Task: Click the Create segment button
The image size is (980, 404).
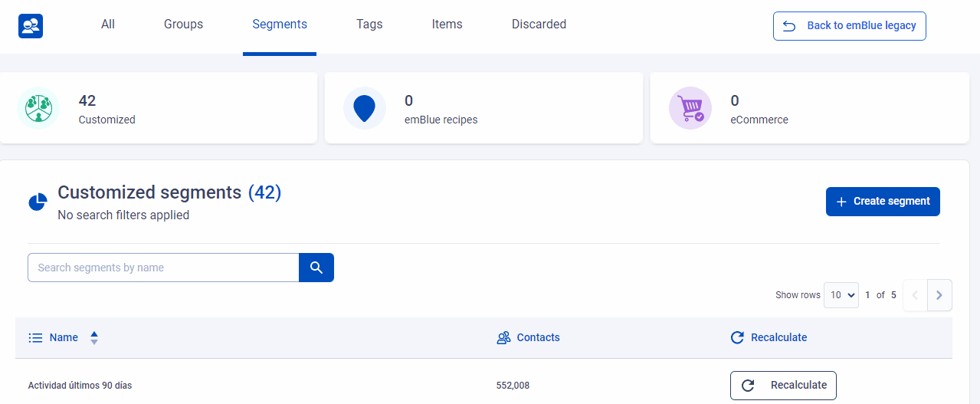Action: 883,202
